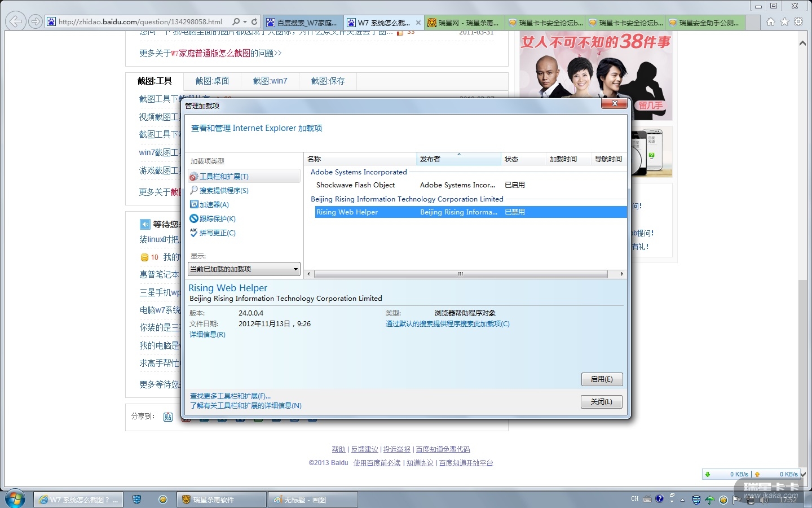Open browser Tools gear icon
This screenshot has height=508, width=812.
[x=798, y=22]
